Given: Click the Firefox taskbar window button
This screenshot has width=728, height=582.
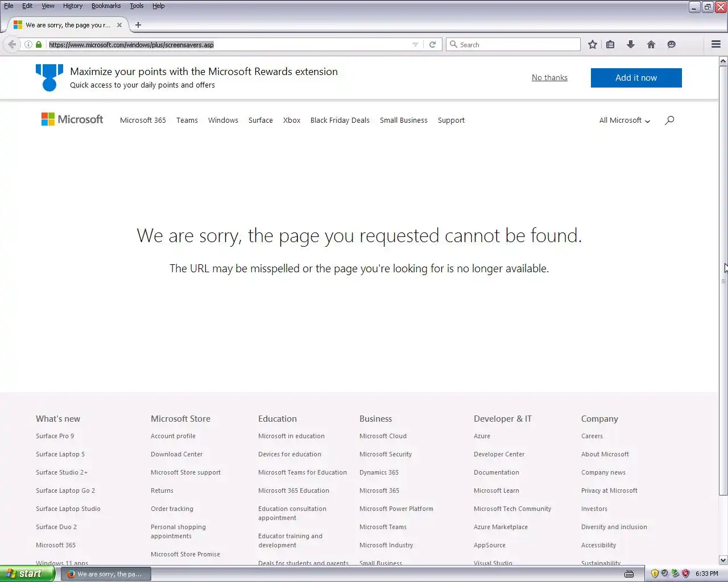Looking at the screenshot, I should 106,574.
